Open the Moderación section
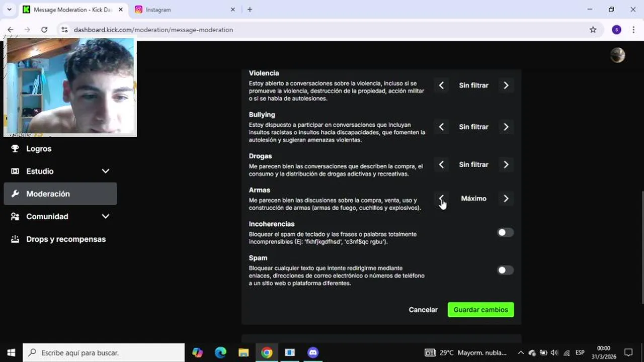This screenshot has height=362, width=644. point(60,194)
